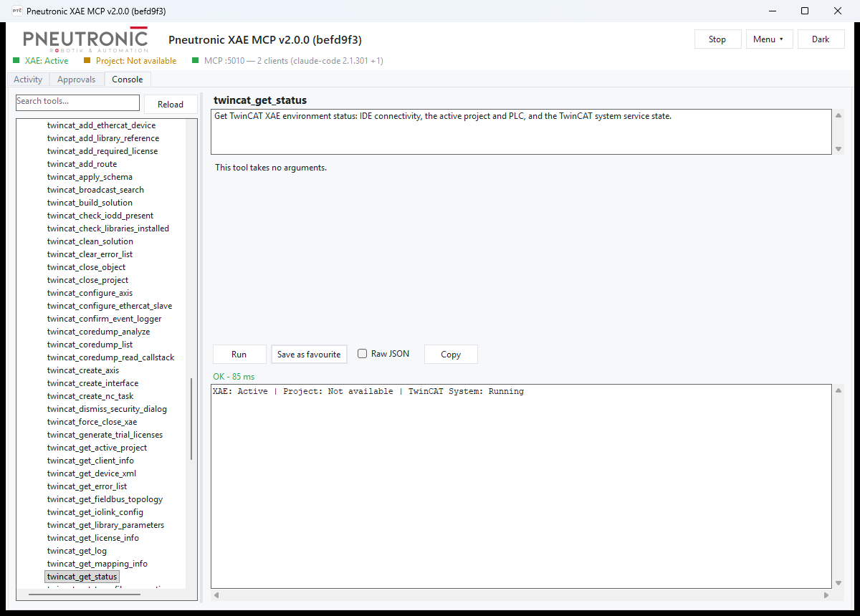860x616 pixels.
Task: Click description box scroll up arrow
Action: tap(838, 115)
